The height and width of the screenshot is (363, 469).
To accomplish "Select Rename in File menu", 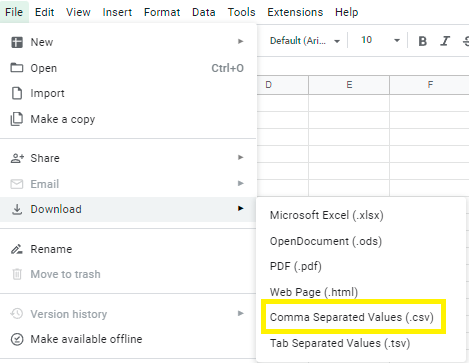I will [128, 249].
